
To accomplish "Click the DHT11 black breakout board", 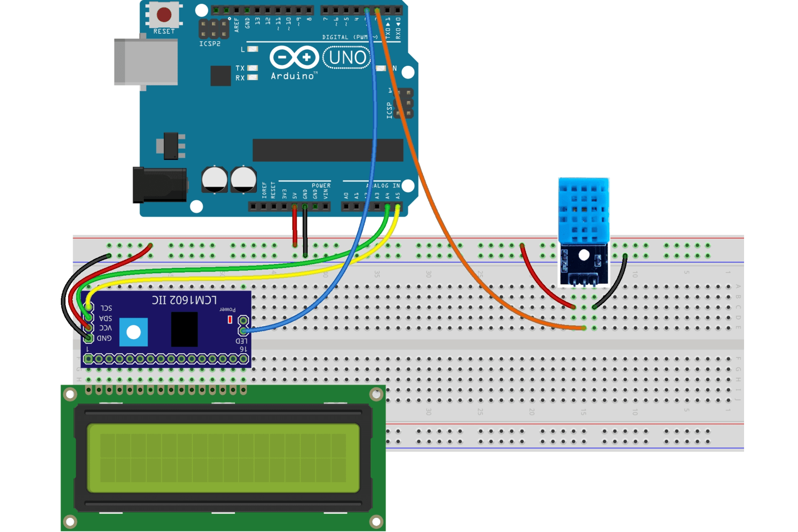I will [584, 264].
